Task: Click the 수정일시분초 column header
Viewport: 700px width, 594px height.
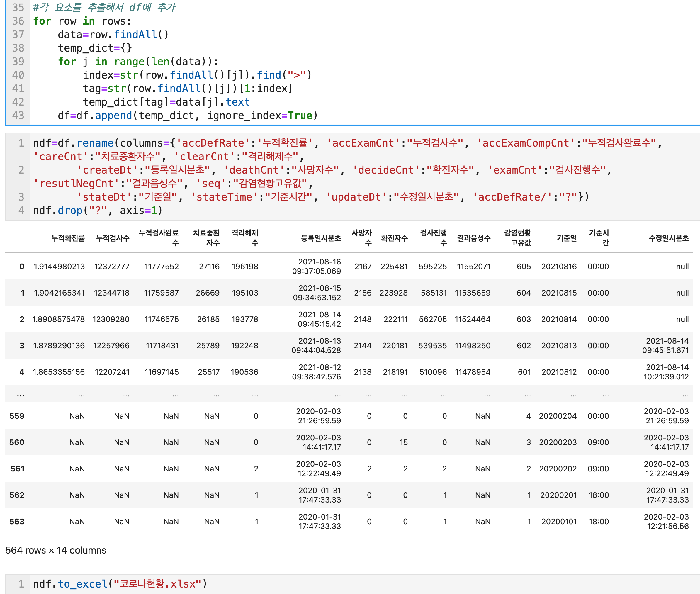Action: pyautogui.click(x=668, y=238)
